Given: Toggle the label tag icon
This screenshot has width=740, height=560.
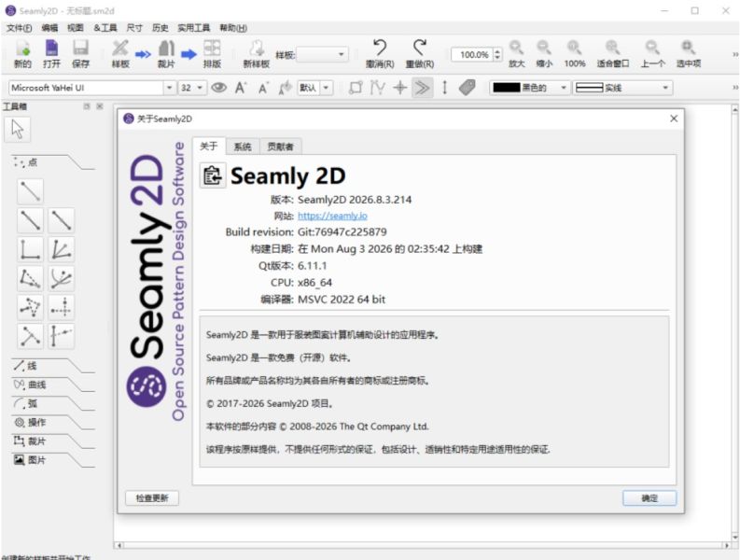Looking at the screenshot, I should pyautogui.click(x=467, y=88).
